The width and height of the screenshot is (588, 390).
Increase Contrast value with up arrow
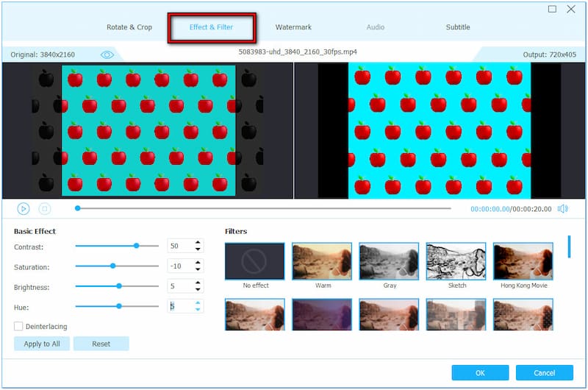click(197, 242)
